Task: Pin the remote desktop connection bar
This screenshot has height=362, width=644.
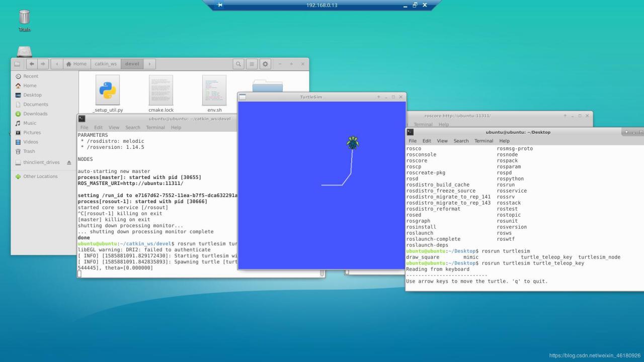Action: (219, 5)
